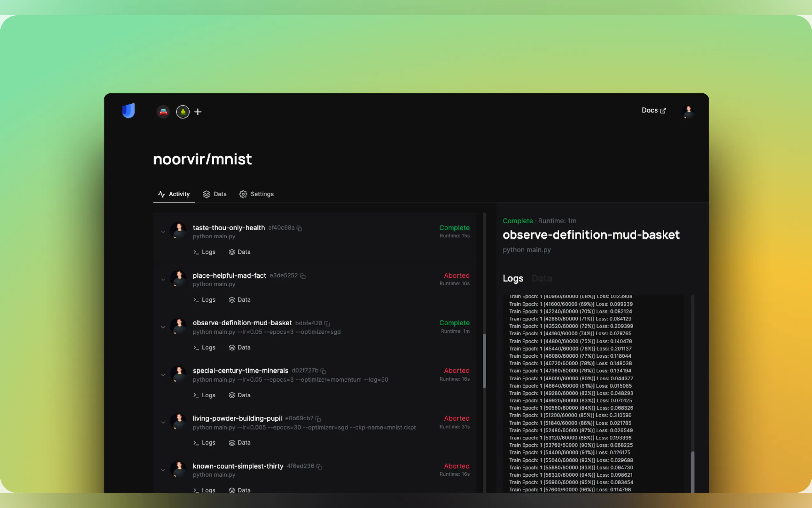Image resolution: width=812 pixels, height=508 pixels.
Task: Open the Docs external link
Action: pos(653,111)
